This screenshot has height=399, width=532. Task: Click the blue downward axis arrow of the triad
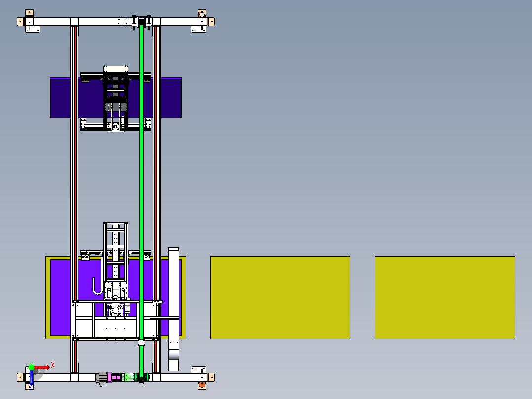point(31,378)
